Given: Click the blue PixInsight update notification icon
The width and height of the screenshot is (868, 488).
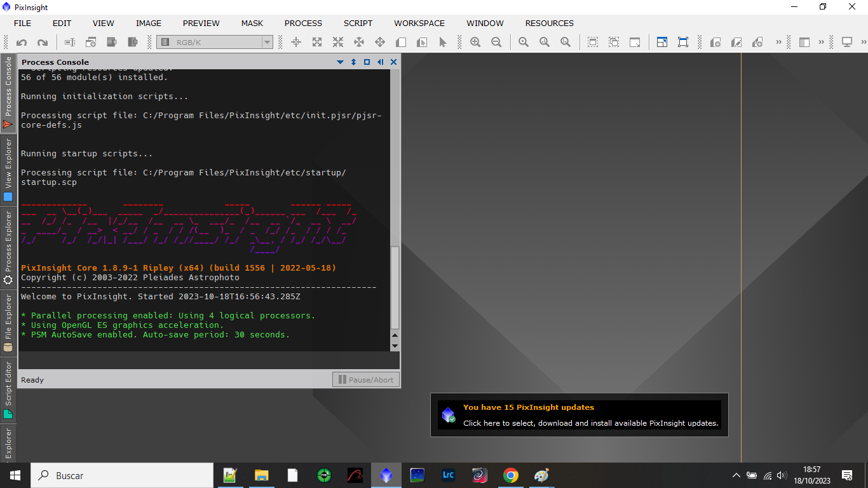Looking at the screenshot, I should (x=449, y=416).
